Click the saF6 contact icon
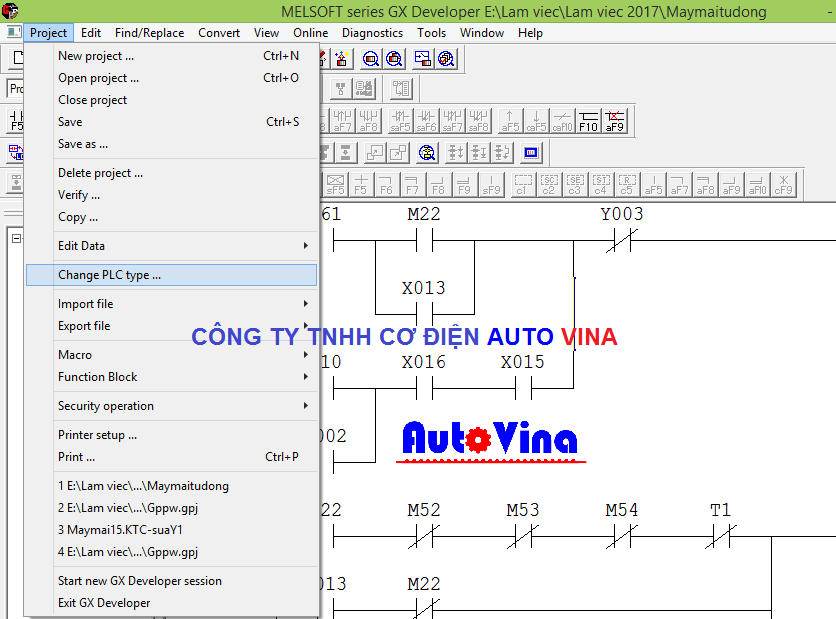Viewport: 836px width, 619px height. click(426, 121)
